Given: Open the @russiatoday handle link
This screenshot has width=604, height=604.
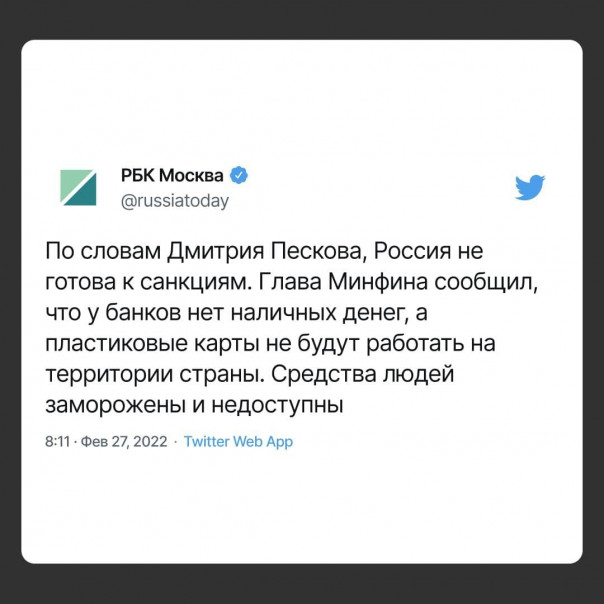Looking at the screenshot, I should [x=175, y=201].
